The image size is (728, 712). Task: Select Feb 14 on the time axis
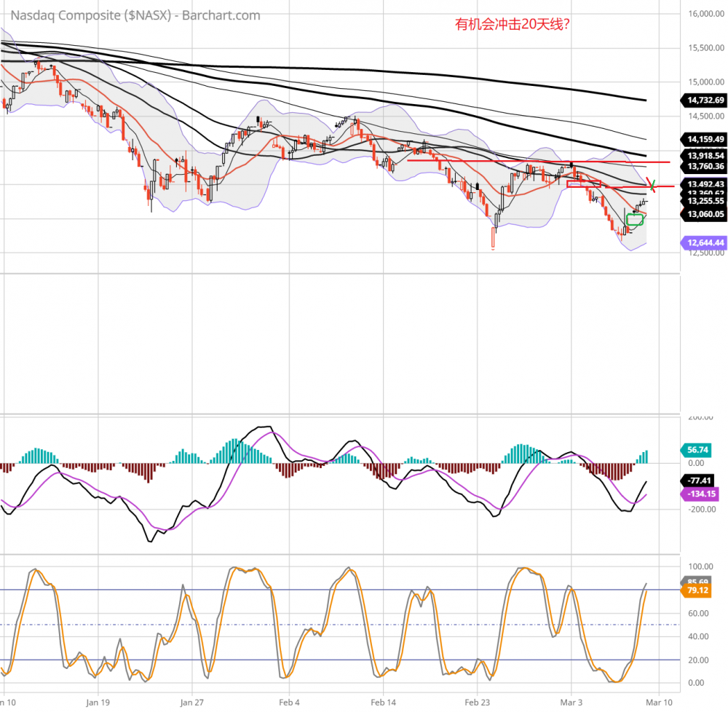tap(383, 703)
